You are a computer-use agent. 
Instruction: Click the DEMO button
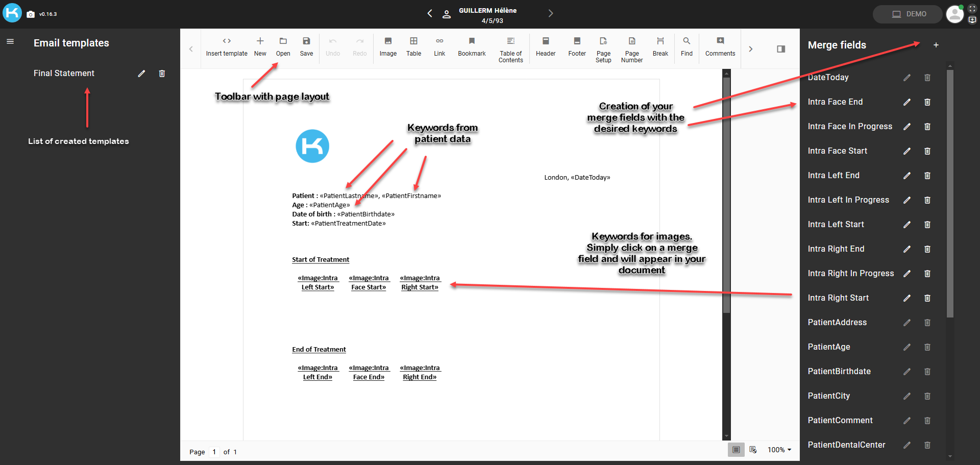tap(908, 14)
